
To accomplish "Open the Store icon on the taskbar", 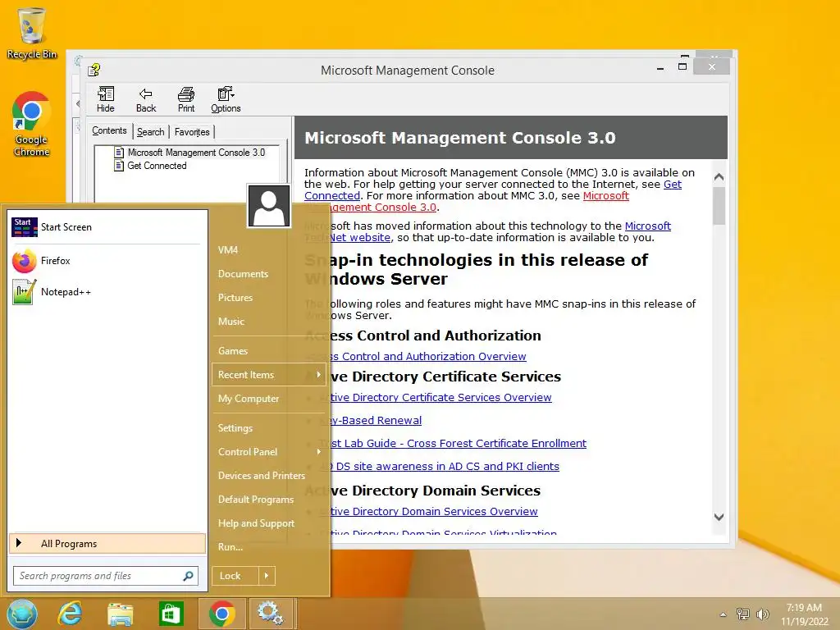I will pyautogui.click(x=171, y=614).
